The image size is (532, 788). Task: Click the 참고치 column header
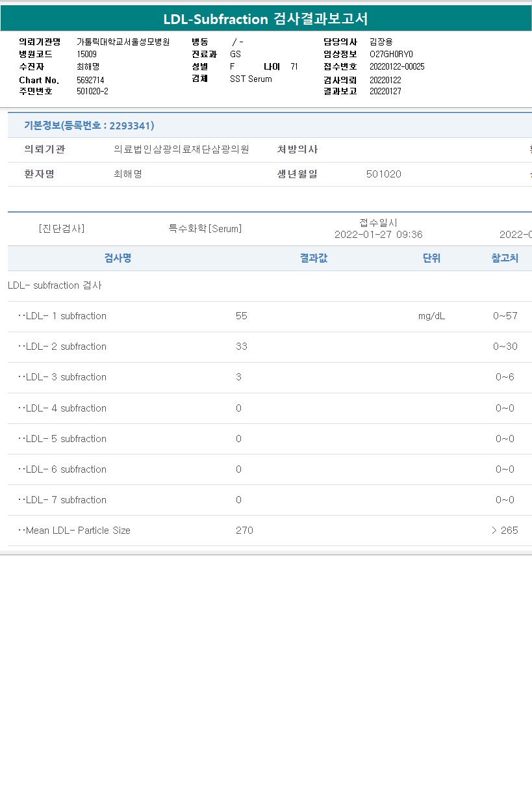pos(505,258)
